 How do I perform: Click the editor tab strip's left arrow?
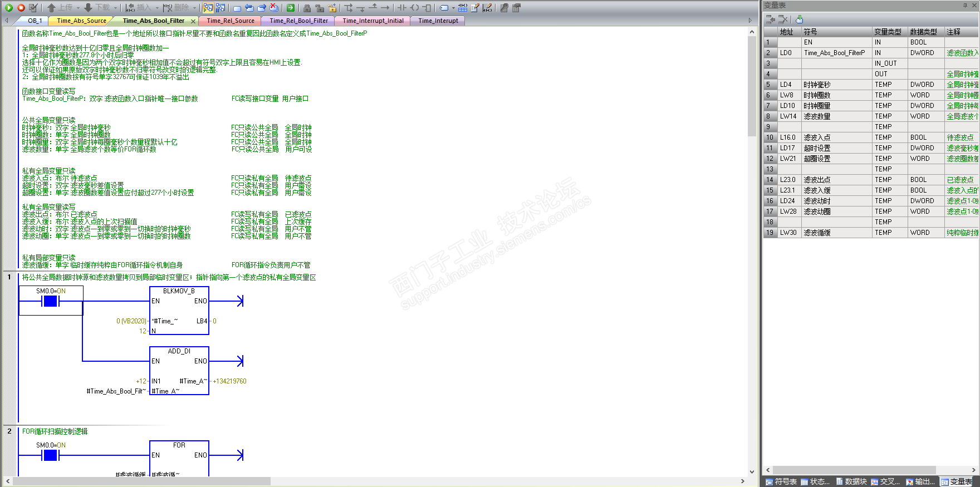click(x=6, y=21)
